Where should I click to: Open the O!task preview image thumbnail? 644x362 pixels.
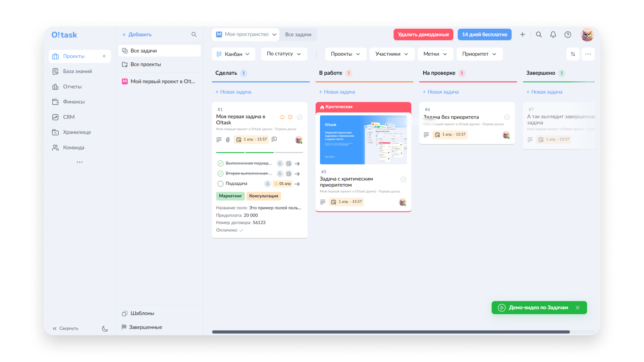pyautogui.click(x=363, y=140)
